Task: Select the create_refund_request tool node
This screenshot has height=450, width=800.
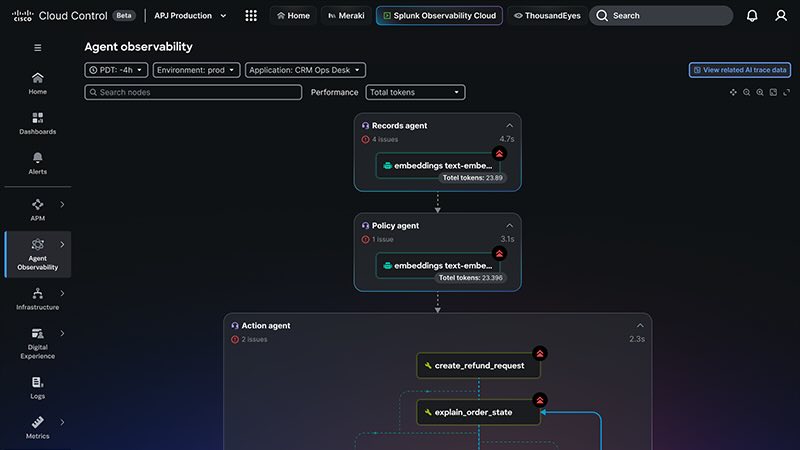Action: click(479, 366)
